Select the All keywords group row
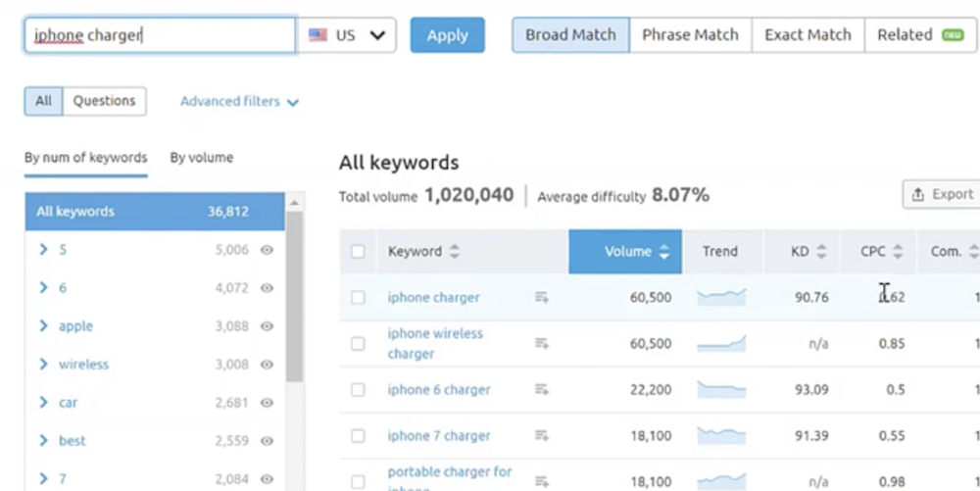Image resolution: width=980 pixels, height=491 pixels. [x=155, y=212]
